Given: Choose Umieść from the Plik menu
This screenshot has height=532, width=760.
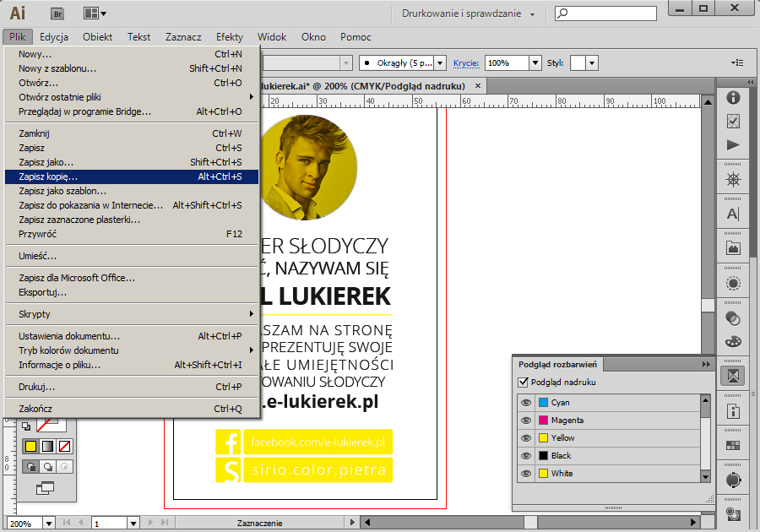Looking at the screenshot, I should [131, 256].
